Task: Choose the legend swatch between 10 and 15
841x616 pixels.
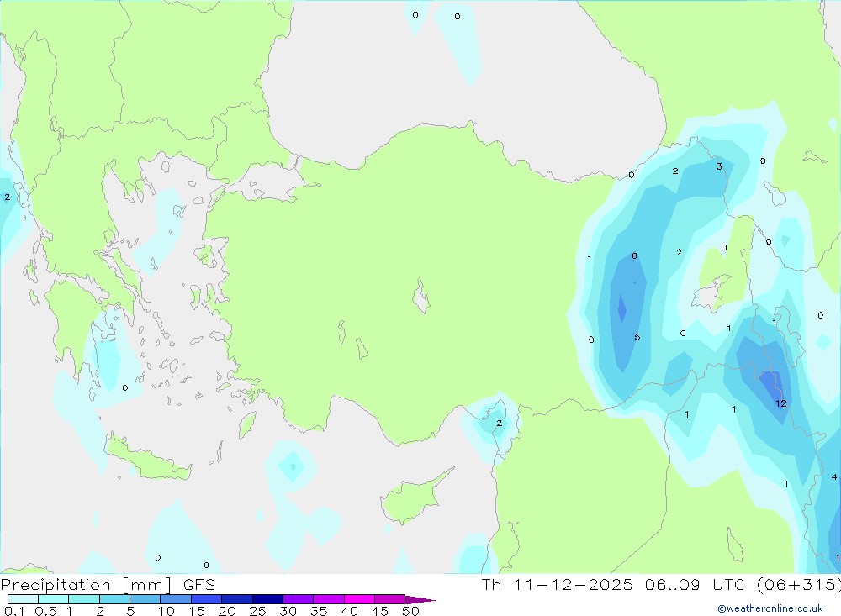Action: pyautogui.click(x=176, y=599)
